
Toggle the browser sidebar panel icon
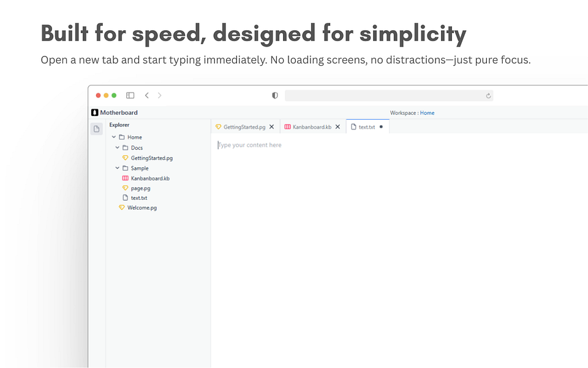tap(130, 96)
